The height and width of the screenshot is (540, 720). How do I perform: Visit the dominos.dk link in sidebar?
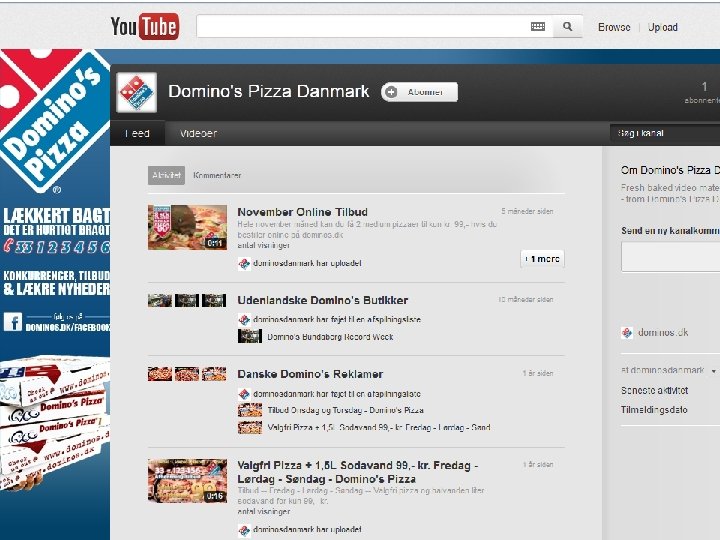click(663, 332)
